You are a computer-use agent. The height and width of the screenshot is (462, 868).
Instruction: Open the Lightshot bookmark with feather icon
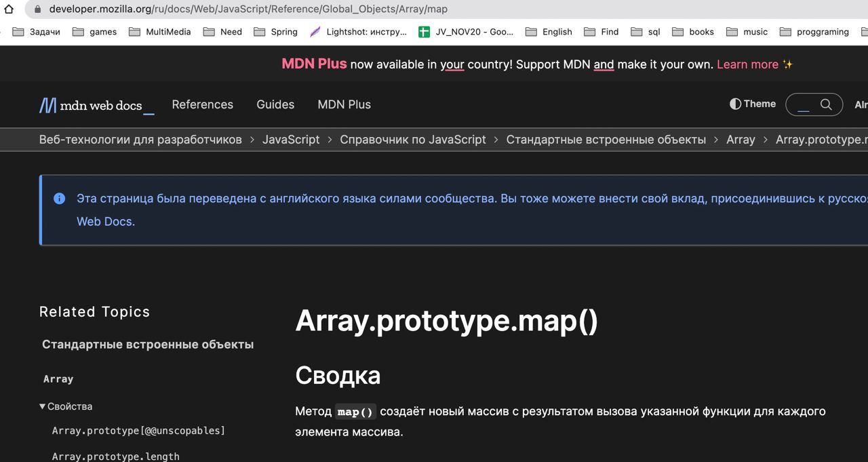coord(358,32)
